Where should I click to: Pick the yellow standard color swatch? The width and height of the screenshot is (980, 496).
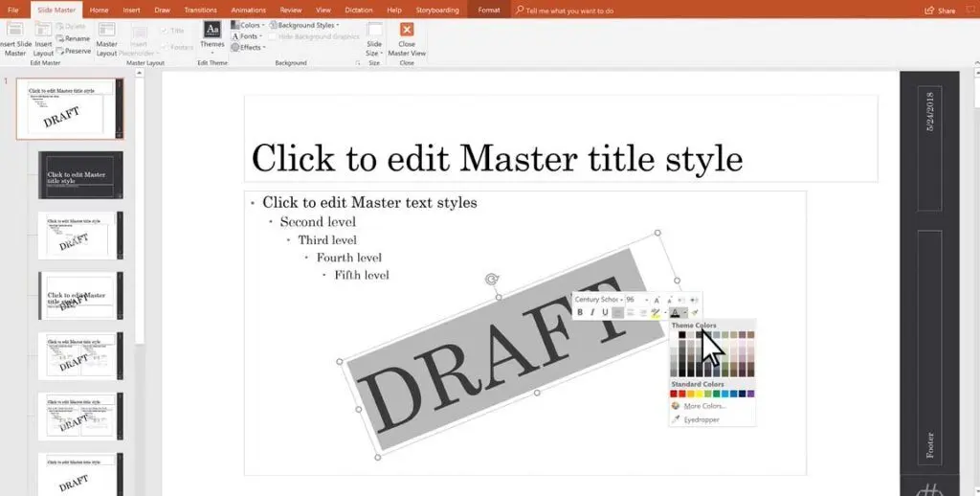pos(700,395)
